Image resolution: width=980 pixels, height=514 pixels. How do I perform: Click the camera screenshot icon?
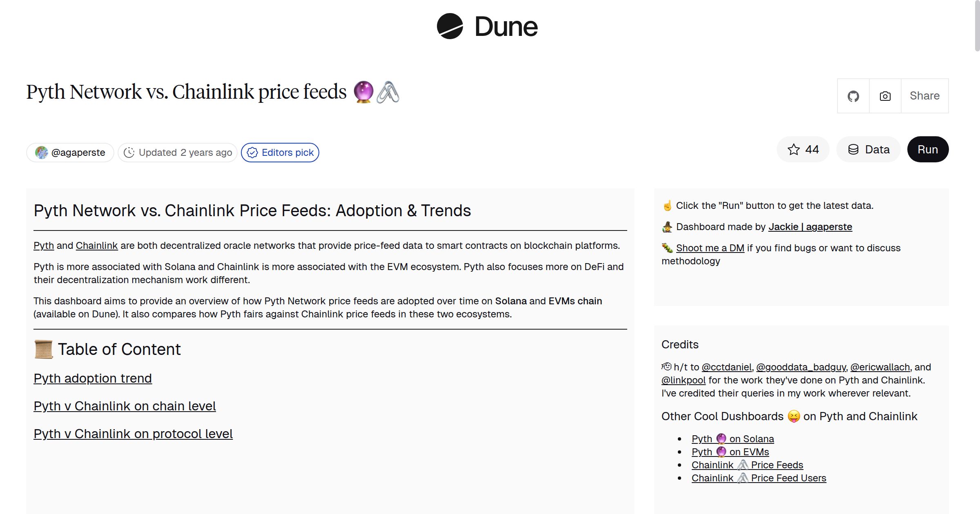(x=884, y=96)
